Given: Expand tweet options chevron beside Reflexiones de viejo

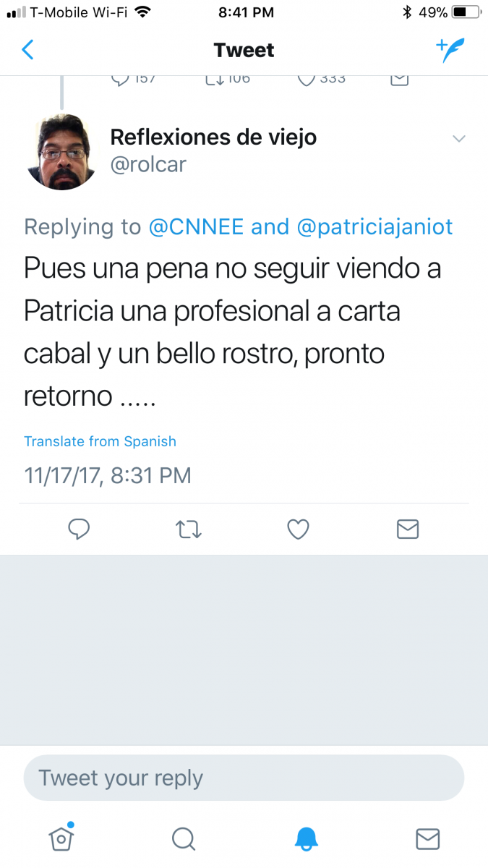Looking at the screenshot, I should pos(459,139).
